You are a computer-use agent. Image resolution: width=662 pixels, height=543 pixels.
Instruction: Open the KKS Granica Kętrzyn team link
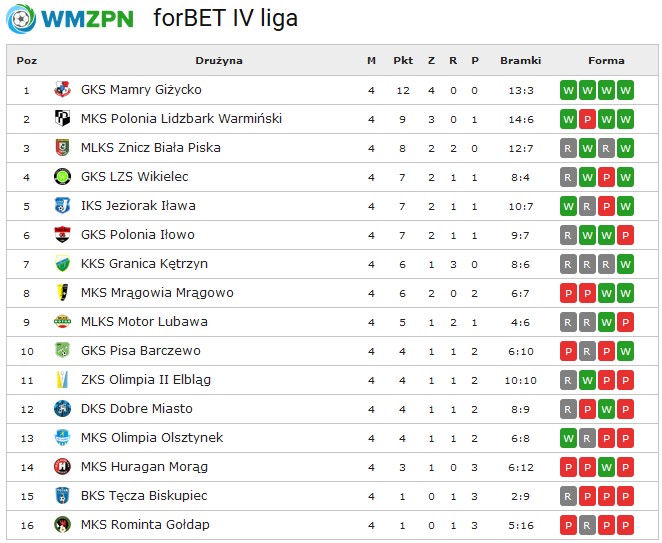(x=144, y=264)
